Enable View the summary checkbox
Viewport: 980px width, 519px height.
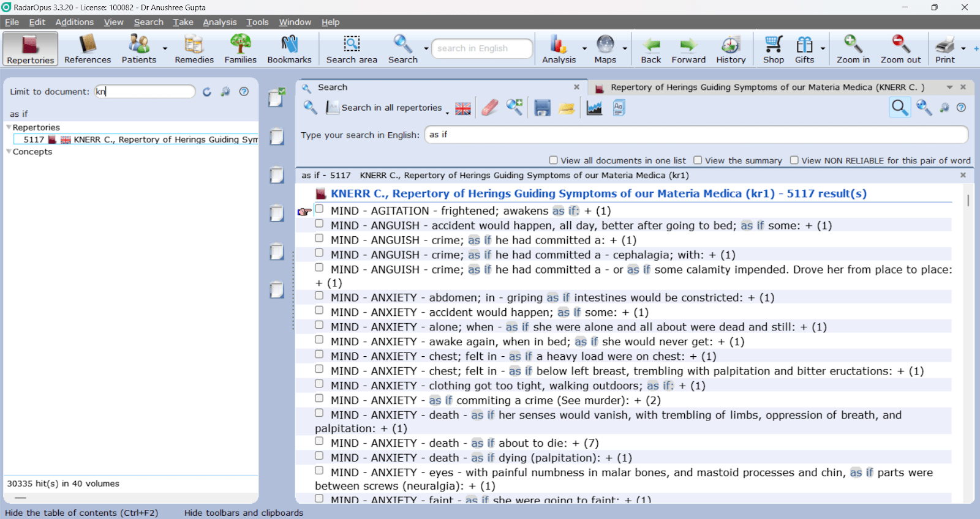(x=698, y=160)
